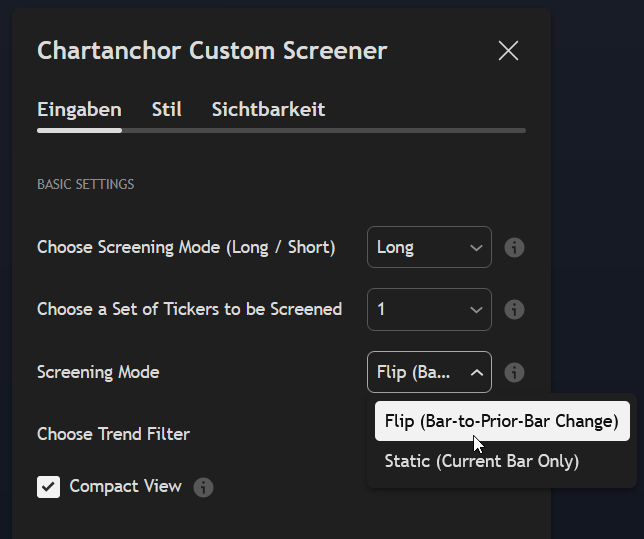
Task: Click the Compact View label text
Action: tap(125, 487)
